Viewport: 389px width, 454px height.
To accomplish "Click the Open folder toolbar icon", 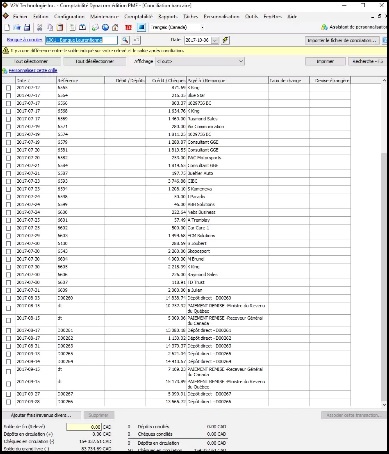I will pyautogui.click(x=17, y=27).
